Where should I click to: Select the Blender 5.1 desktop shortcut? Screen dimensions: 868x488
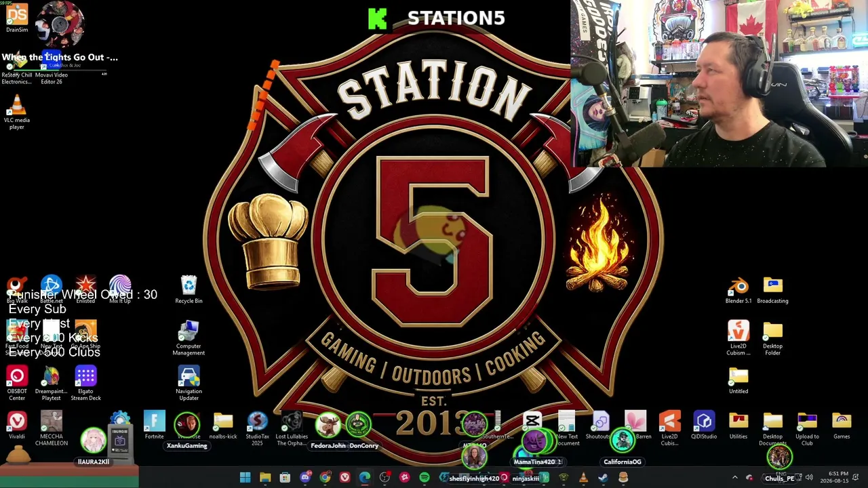(x=738, y=290)
